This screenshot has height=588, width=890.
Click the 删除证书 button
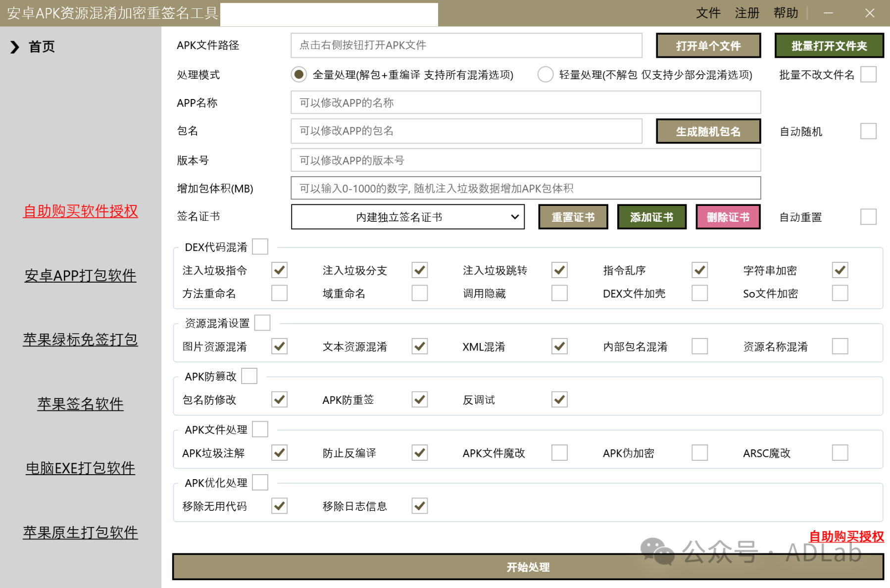pos(728,217)
